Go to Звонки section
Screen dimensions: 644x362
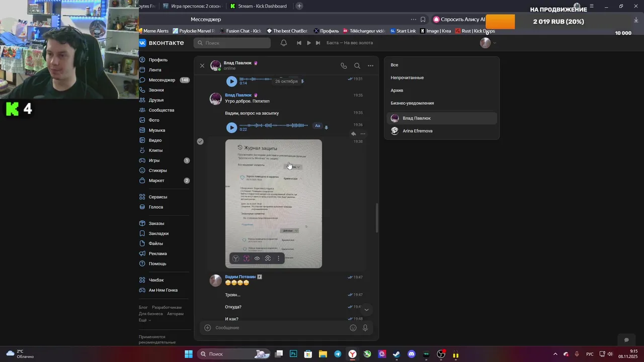156,90
